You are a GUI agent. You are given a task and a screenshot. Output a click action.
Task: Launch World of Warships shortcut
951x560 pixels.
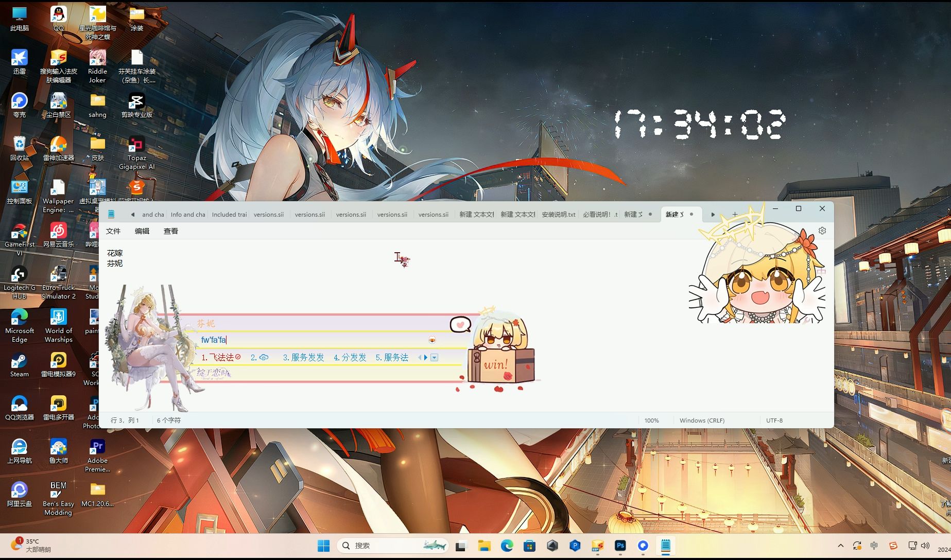pos(58,325)
